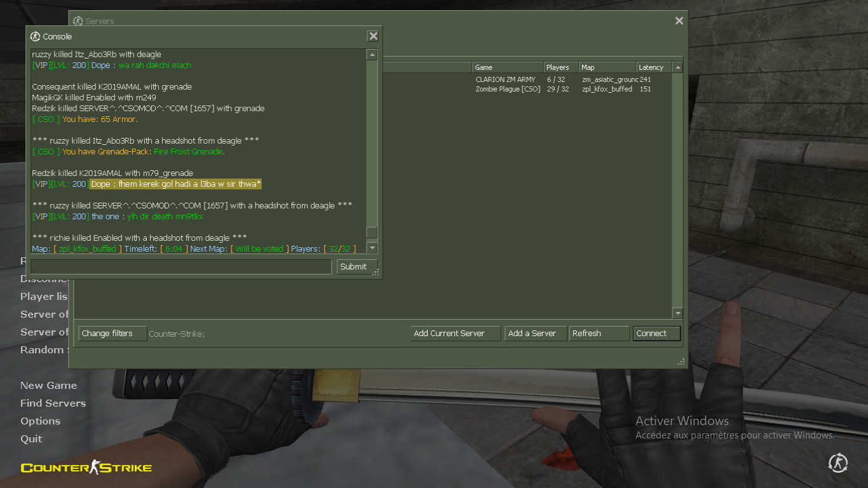Close the Console window
This screenshot has width=868, height=488.
tap(373, 36)
